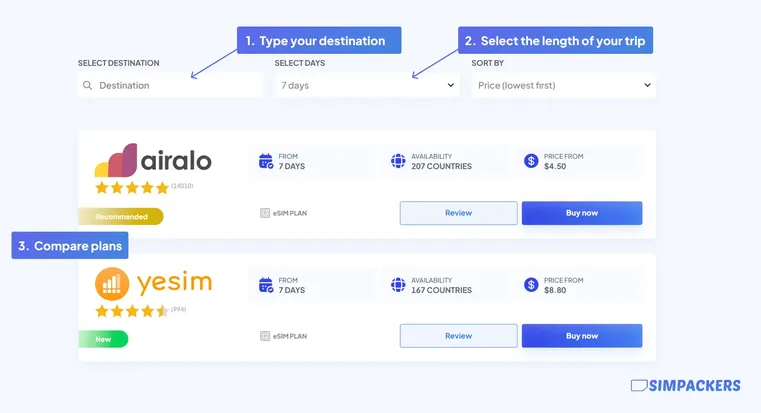The width and height of the screenshot is (761, 413).
Task: Click the Yesim logo
Action: [153, 283]
